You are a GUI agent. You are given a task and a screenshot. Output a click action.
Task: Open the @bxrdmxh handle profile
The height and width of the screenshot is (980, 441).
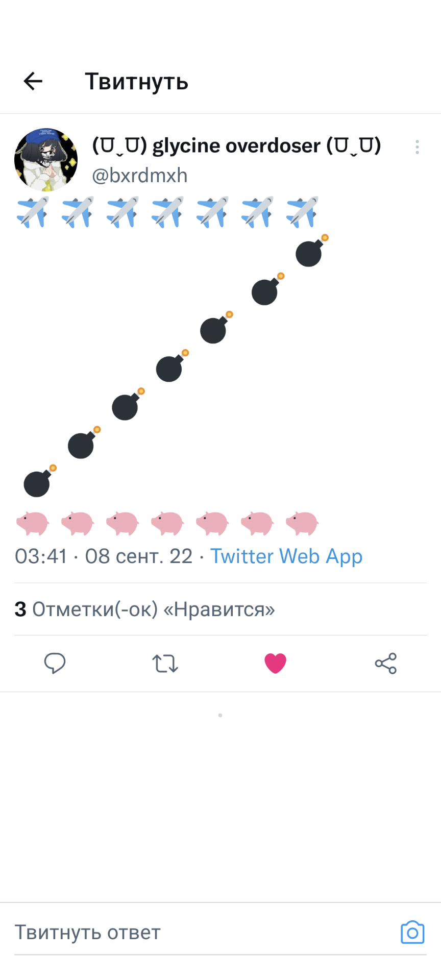[x=140, y=176]
